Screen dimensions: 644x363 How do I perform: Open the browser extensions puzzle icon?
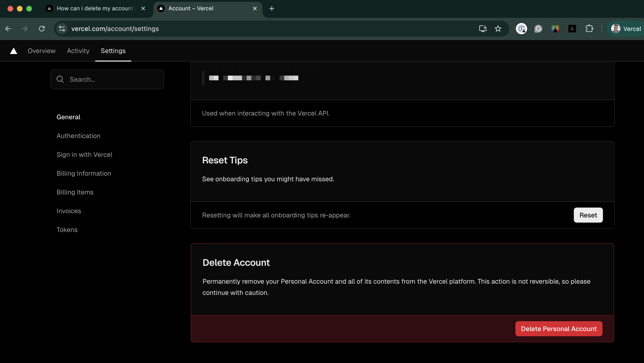pyautogui.click(x=589, y=29)
